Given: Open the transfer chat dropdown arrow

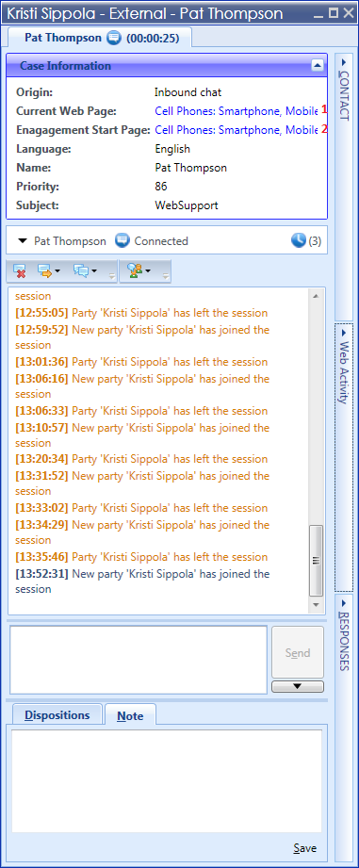Looking at the screenshot, I should coord(57,271).
